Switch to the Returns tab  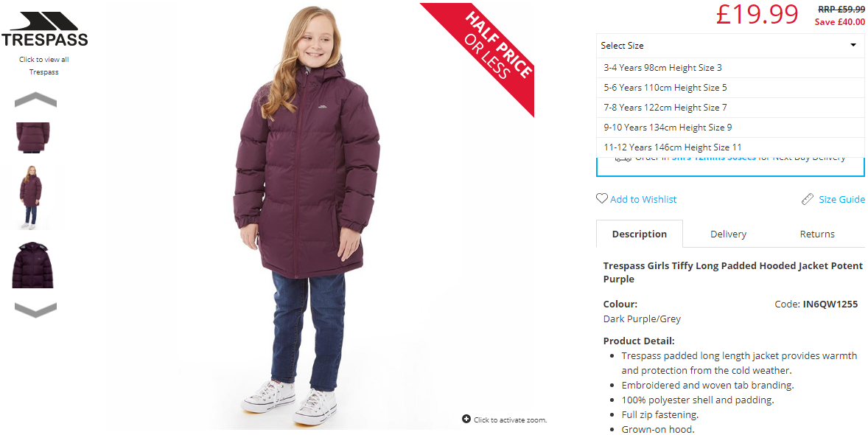(817, 234)
